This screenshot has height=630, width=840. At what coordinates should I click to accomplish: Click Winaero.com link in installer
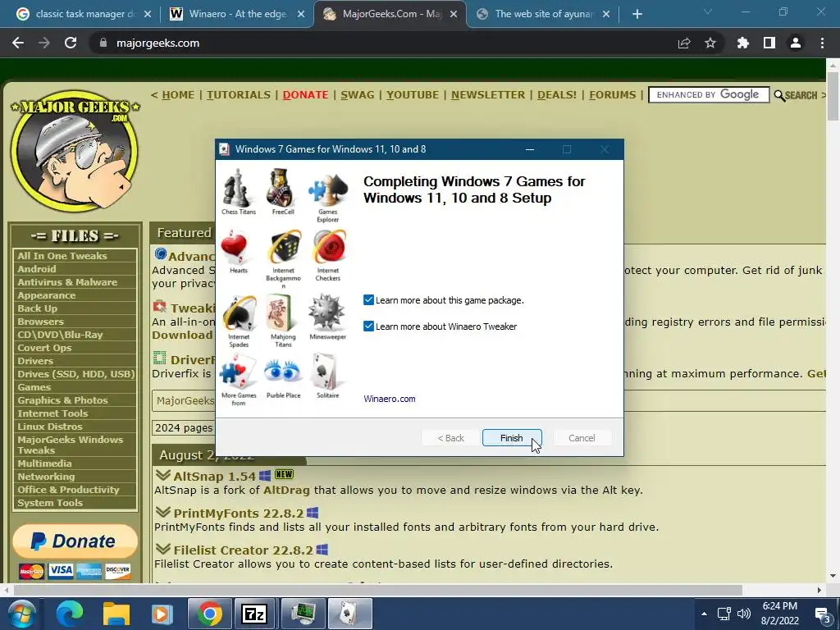coord(390,399)
